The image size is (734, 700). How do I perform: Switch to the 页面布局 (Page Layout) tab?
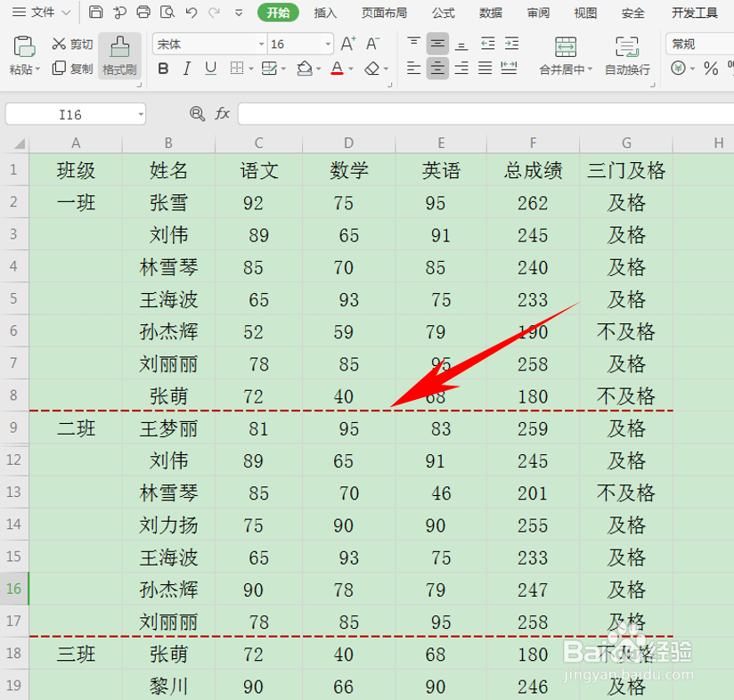click(x=384, y=12)
